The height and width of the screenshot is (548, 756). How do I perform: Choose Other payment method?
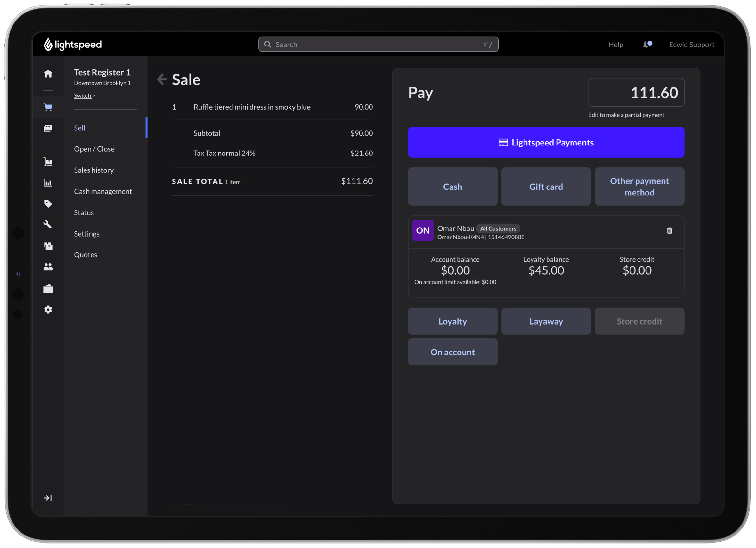coord(639,187)
